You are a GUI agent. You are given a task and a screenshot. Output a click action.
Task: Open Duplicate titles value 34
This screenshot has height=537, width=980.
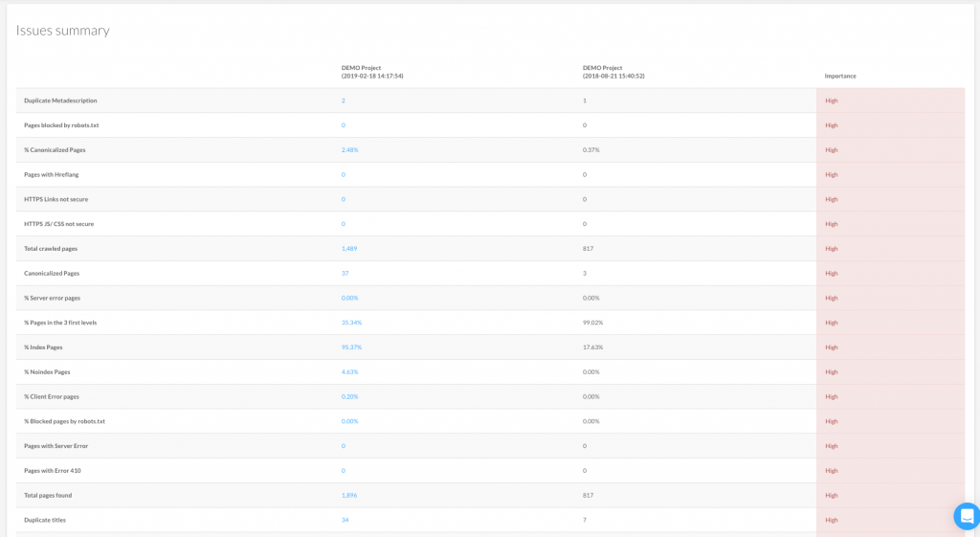(x=345, y=520)
